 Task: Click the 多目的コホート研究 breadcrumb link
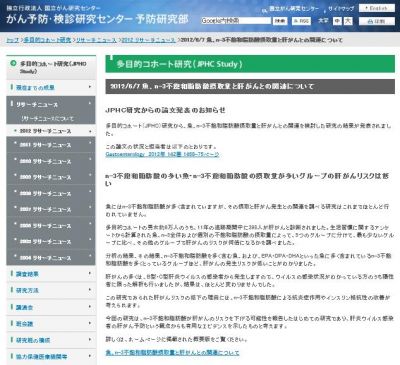47,40
